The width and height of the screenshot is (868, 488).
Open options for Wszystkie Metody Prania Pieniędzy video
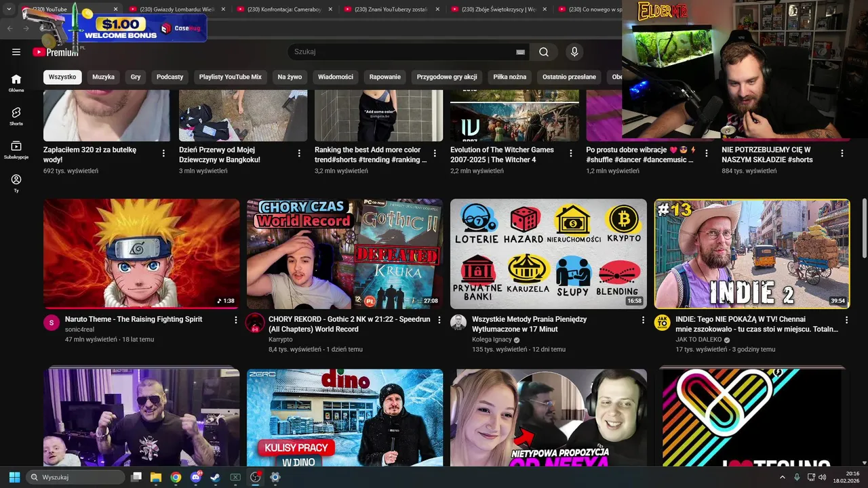[x=643, y=320]
